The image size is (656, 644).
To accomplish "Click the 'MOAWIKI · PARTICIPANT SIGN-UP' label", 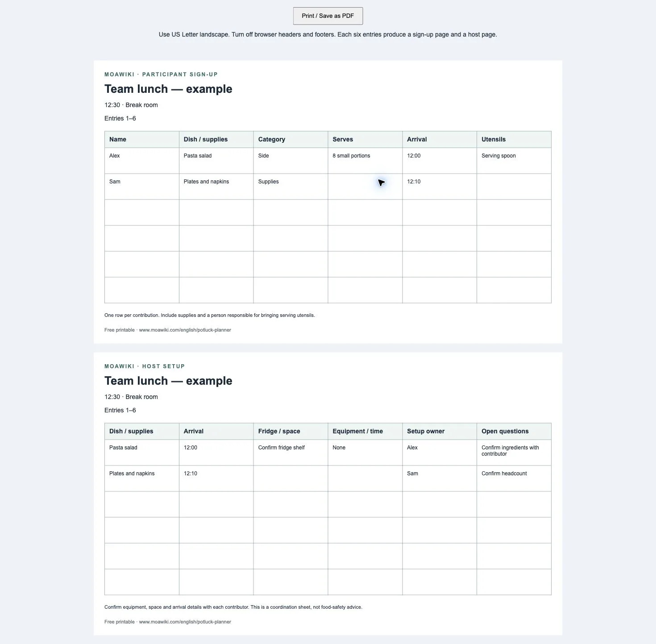I will tap(161, 75).
